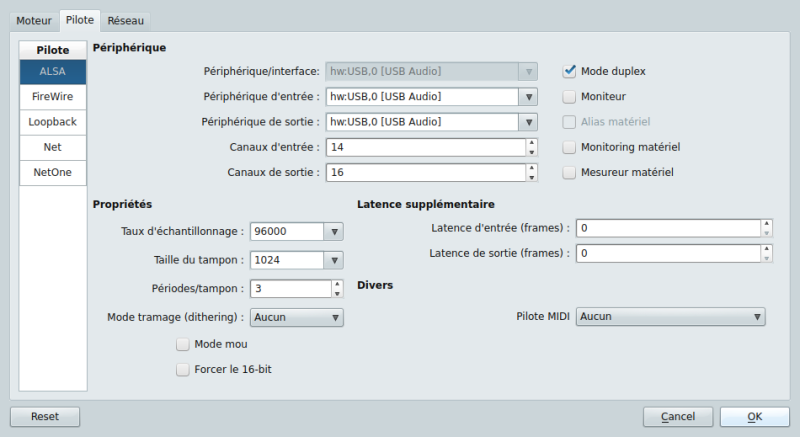Increase Latence d'entrée frames value
Screen dimensions: 800x437
pos(766,223)
